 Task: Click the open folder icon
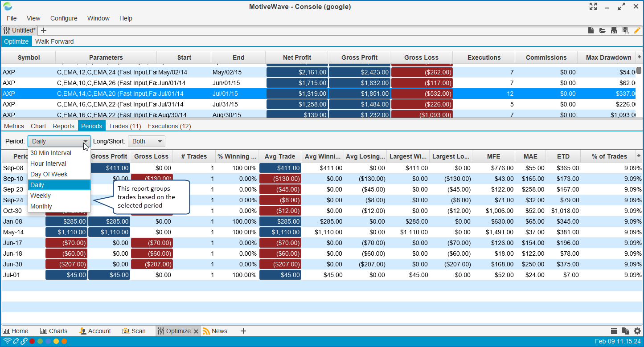(x=603, y=30)
